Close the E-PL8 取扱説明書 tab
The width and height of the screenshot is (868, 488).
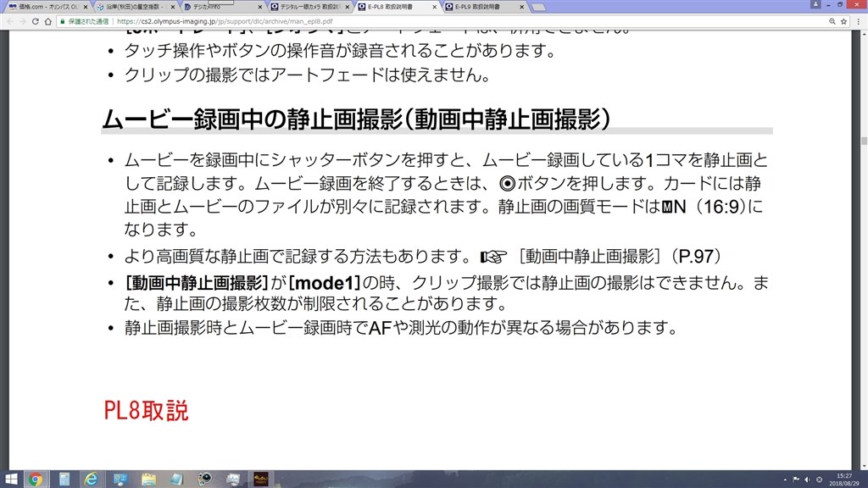[435, 7]
